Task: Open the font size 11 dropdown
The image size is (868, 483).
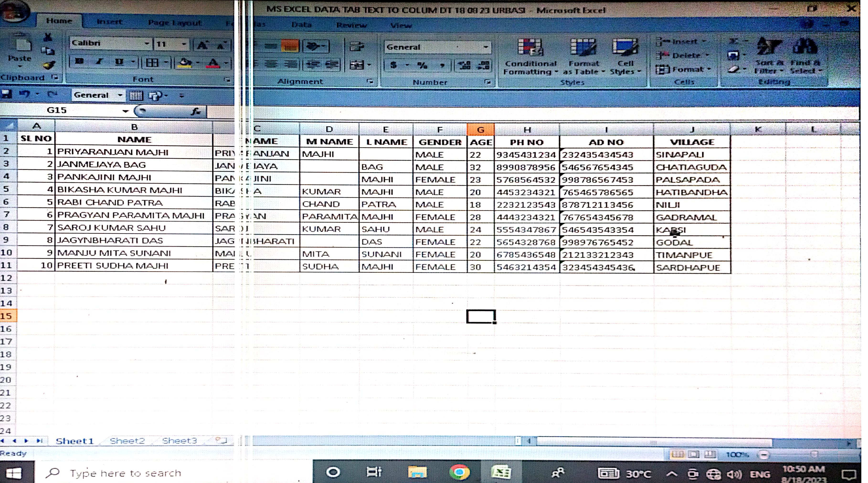Action: (x=184, y=44)
